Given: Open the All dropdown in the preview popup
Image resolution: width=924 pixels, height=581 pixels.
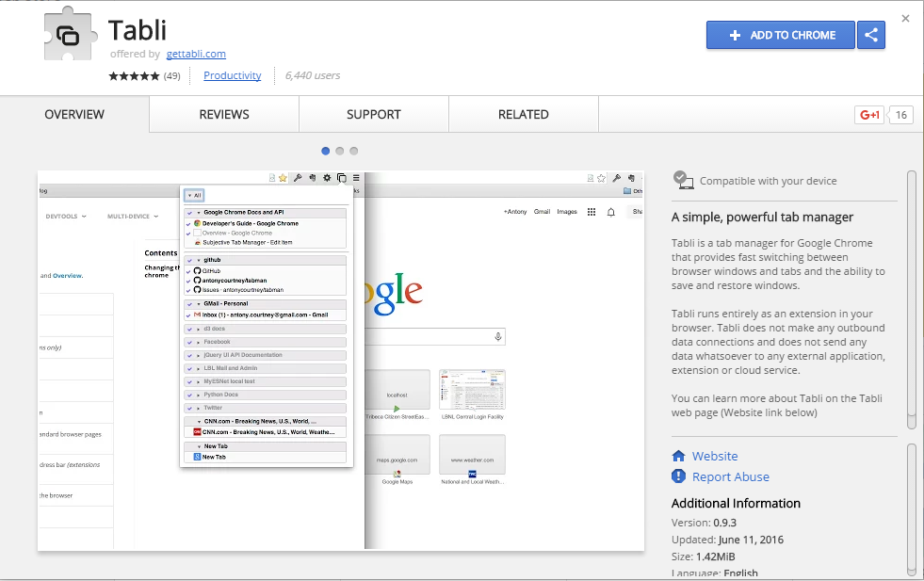Looking at the screenshot, I should tap(194, 195).
